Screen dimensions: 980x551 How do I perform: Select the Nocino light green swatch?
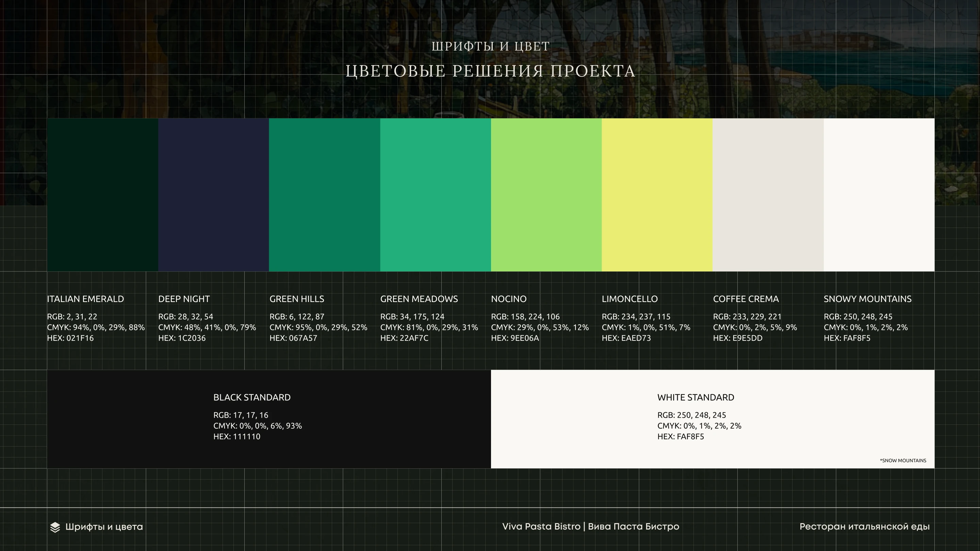point(546,195)
